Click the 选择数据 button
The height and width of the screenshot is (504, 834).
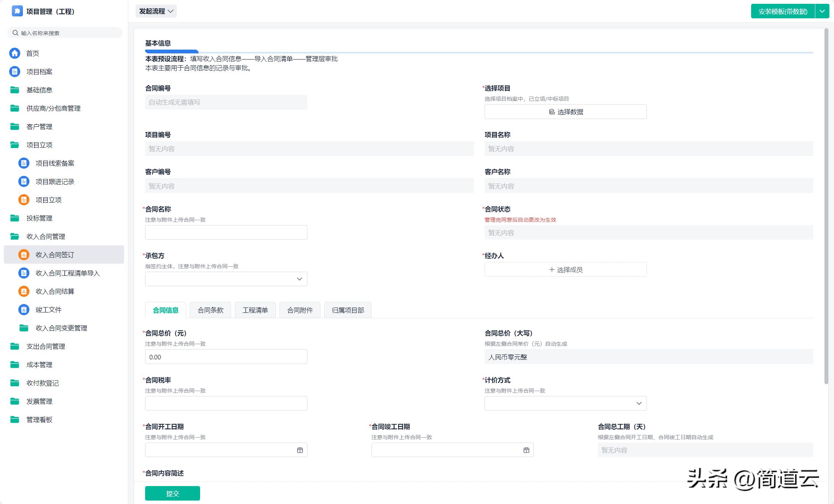point(565,112)
